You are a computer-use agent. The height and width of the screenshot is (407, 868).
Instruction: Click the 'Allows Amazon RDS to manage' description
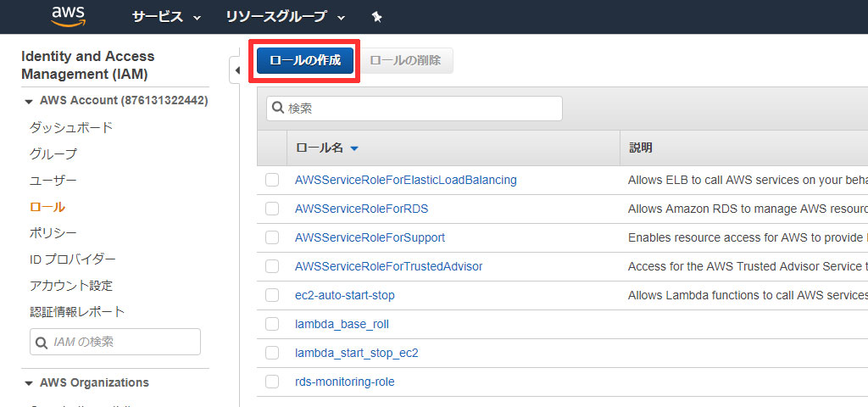(x=748, y=209)
